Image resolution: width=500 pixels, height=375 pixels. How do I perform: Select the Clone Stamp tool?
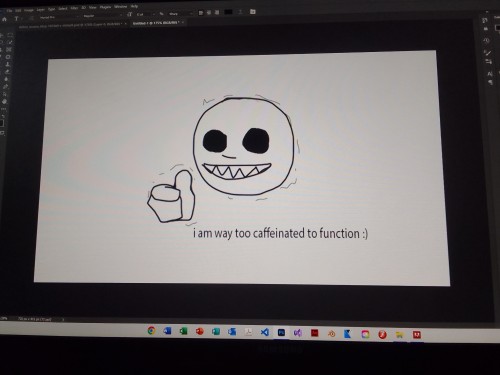[8, 64]
